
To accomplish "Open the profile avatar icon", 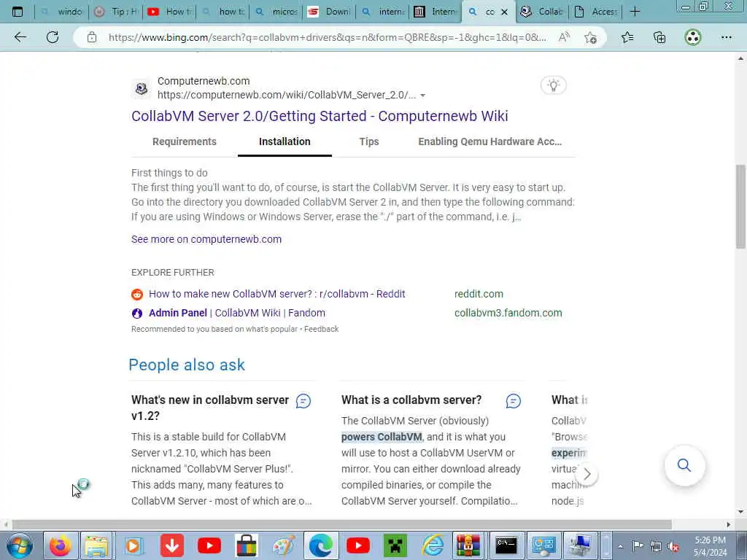I will (x=693, y=37).
